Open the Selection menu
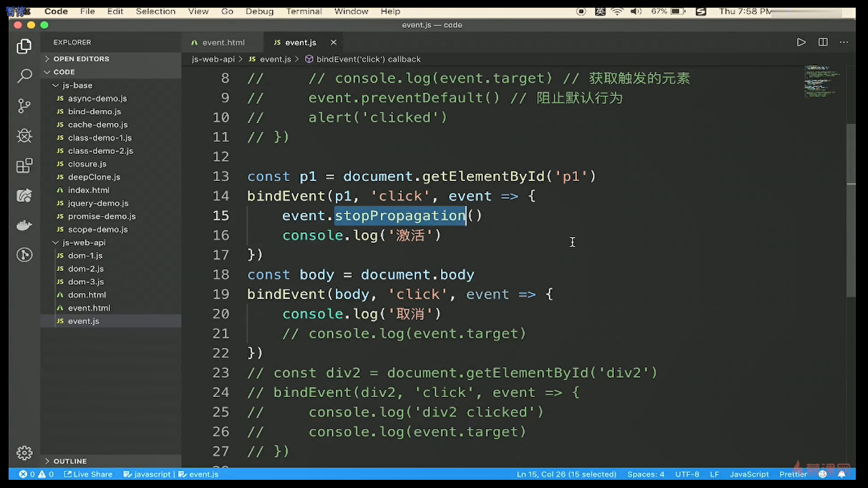This screenshot has width=868, height=488. [x=156, y=11]
